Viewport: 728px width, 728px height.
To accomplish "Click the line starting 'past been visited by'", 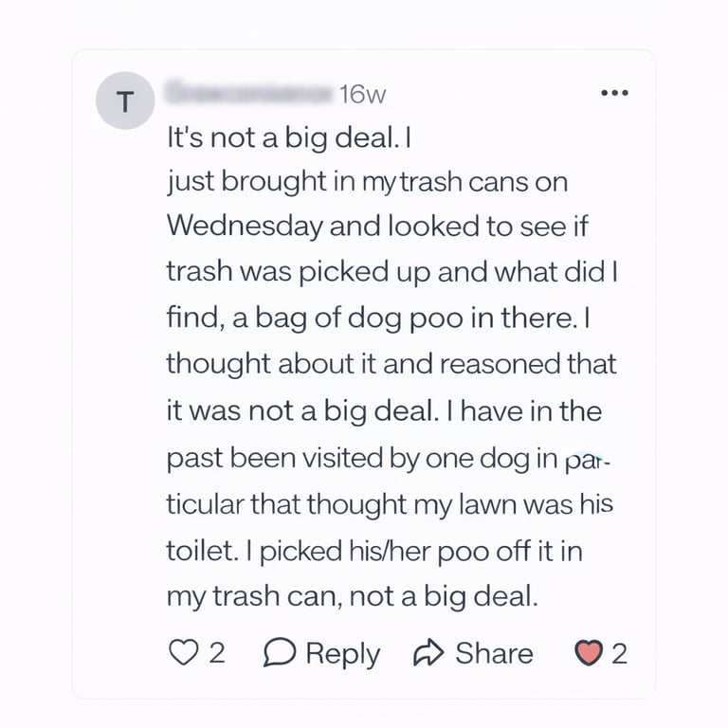I will 389,457.
